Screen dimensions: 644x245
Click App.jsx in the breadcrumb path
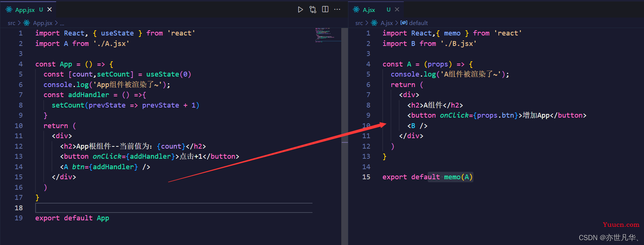[x=43, y=23]
